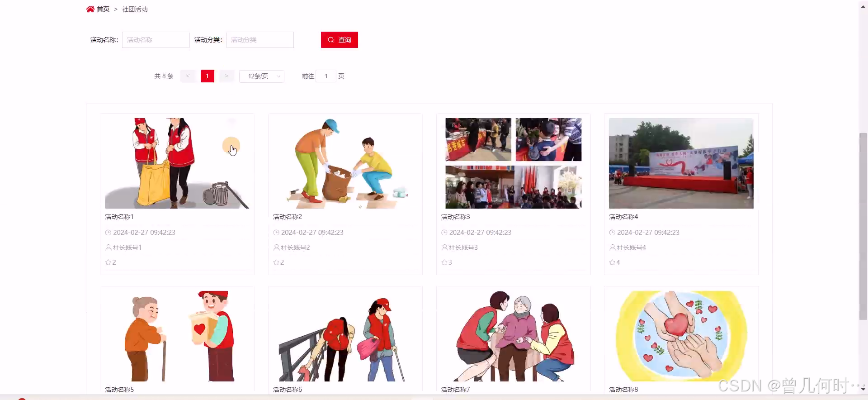Screen dimensions: 868x400
Task: Open the 活动名称4 stage photo thumbnail
Action: coord(681,163)
